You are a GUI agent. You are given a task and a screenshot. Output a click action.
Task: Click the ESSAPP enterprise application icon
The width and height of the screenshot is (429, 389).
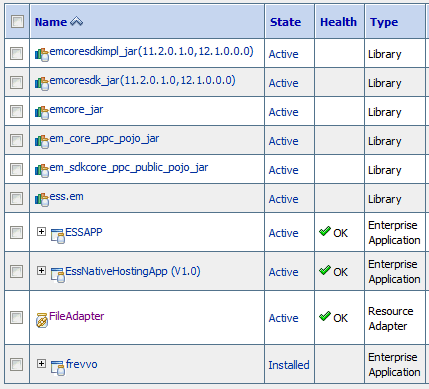58,236
